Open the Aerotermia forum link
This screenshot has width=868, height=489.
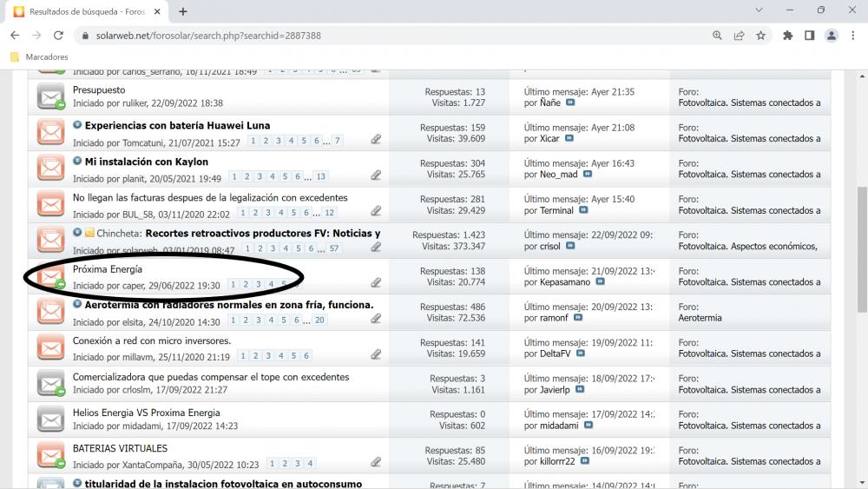[x=700, y=318]
